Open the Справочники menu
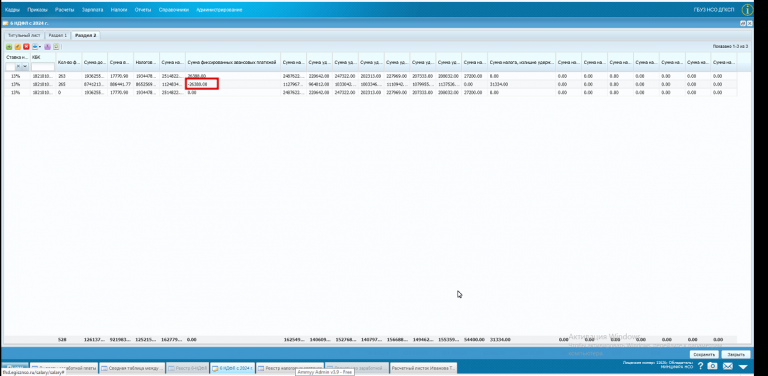The height and width of the screenshot is (376, 768). point(173,10)
